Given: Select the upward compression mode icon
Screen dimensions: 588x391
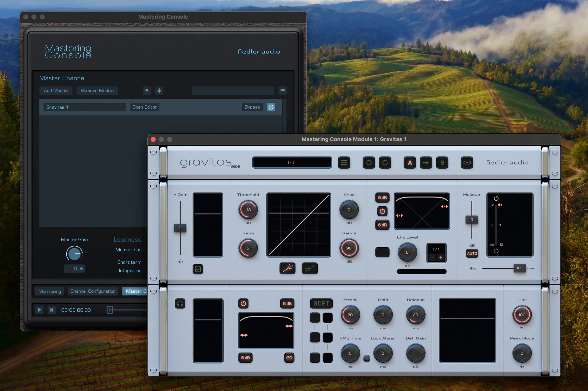Looking at the screenshot, I should [309, 269].
